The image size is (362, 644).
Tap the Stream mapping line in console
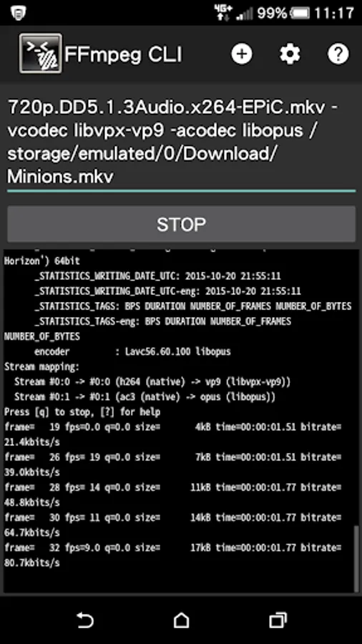[41, 367]
